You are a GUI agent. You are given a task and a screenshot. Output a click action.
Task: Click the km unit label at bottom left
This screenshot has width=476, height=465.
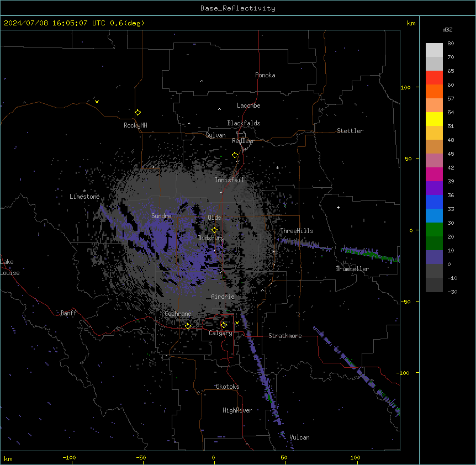click(x=8, y=458)
